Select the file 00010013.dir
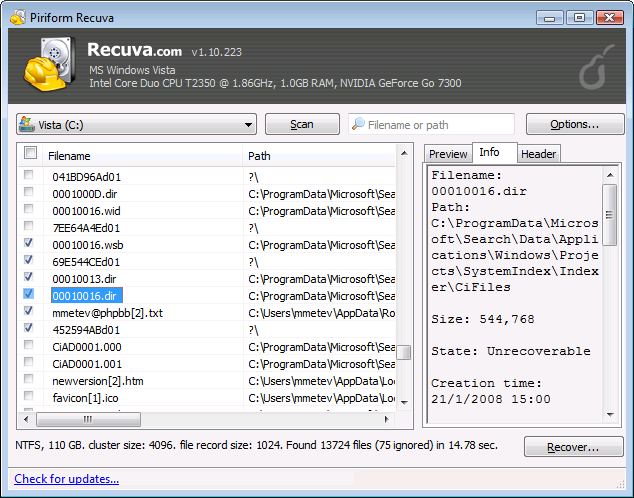Screen dimensions: 634x498 click(x=84, y=279)
